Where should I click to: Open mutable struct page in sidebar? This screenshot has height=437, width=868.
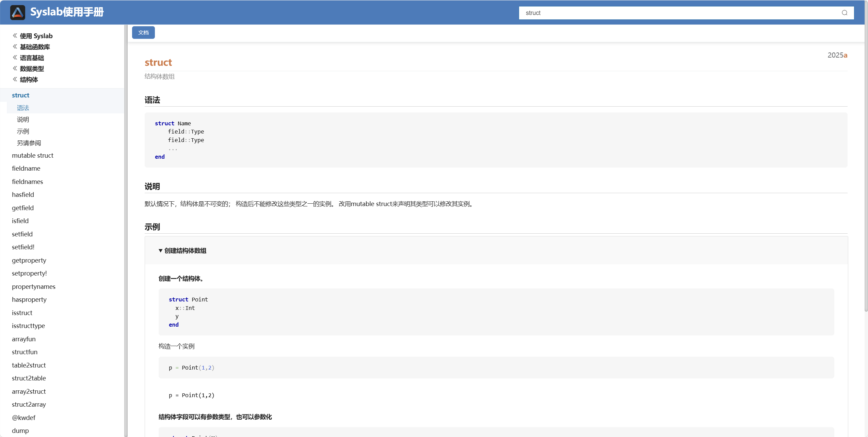33,156
